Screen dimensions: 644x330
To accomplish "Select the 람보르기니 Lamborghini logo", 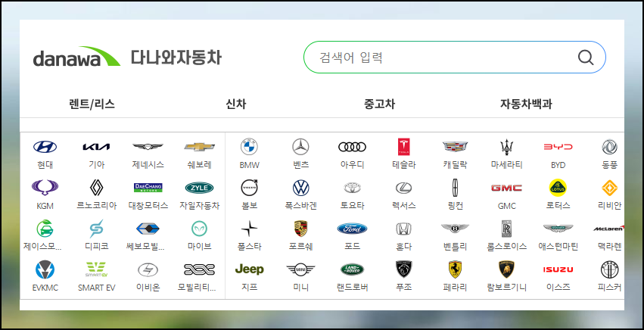I will pos(507,269).
